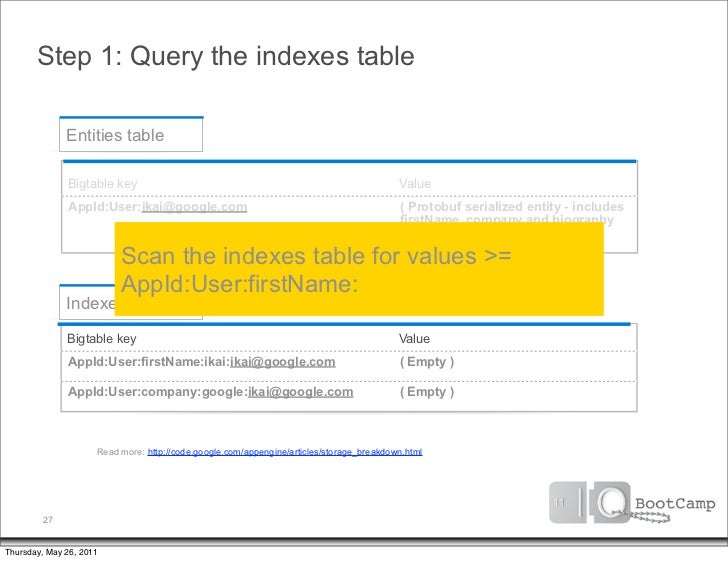728x561 pixels.
Task: Select 'Bigtable key' header in Indexes table
Action: coord(102,339)
